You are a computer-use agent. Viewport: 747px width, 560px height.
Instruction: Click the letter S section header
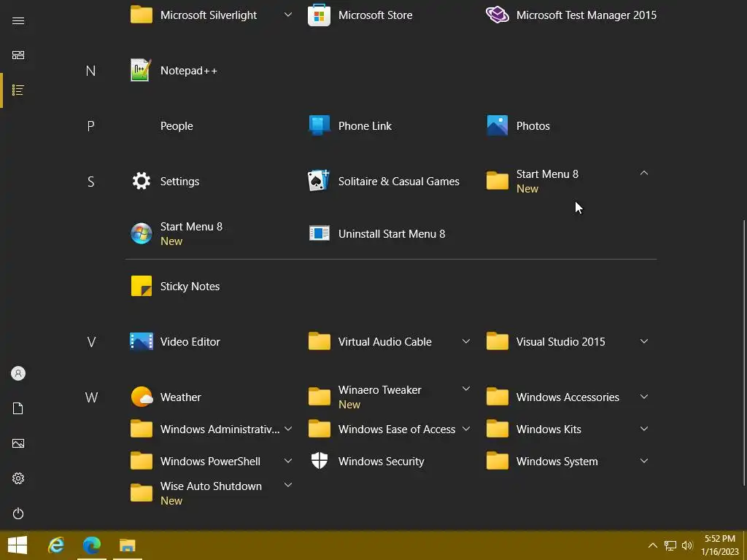[x=90, y=182]
